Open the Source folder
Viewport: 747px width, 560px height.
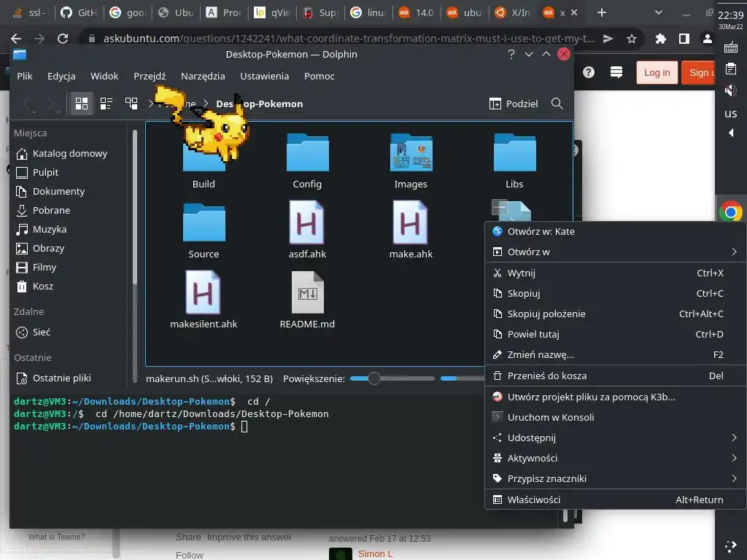[x=204, y=231]
